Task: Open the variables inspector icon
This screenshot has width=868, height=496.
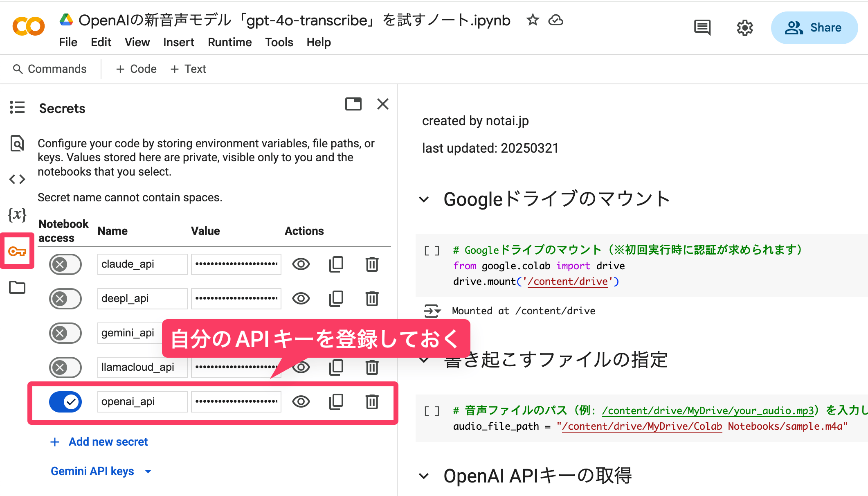Action: [x=17, y=214]
